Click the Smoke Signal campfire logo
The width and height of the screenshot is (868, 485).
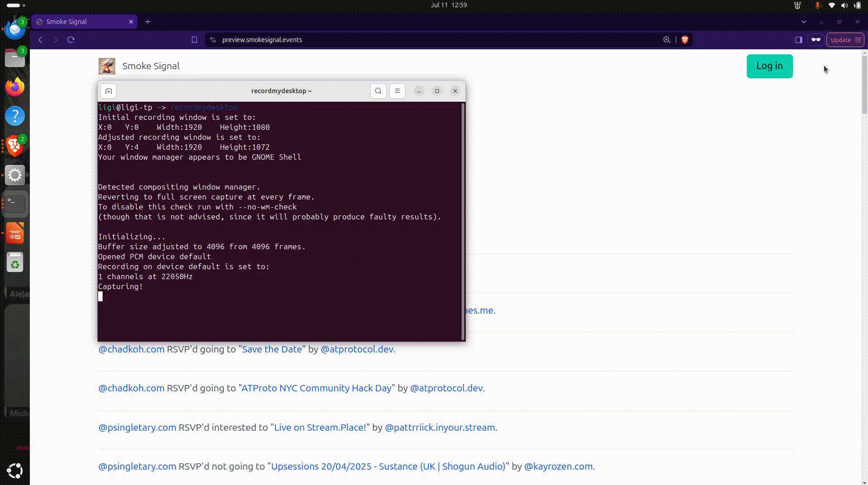(106, 66)
